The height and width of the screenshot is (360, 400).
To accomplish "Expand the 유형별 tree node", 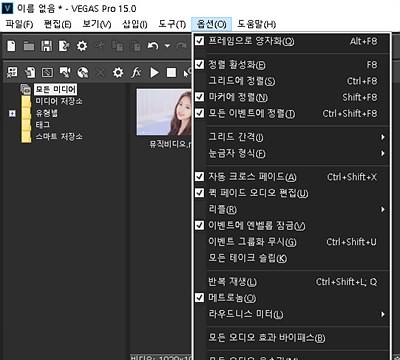I will 12,114.
